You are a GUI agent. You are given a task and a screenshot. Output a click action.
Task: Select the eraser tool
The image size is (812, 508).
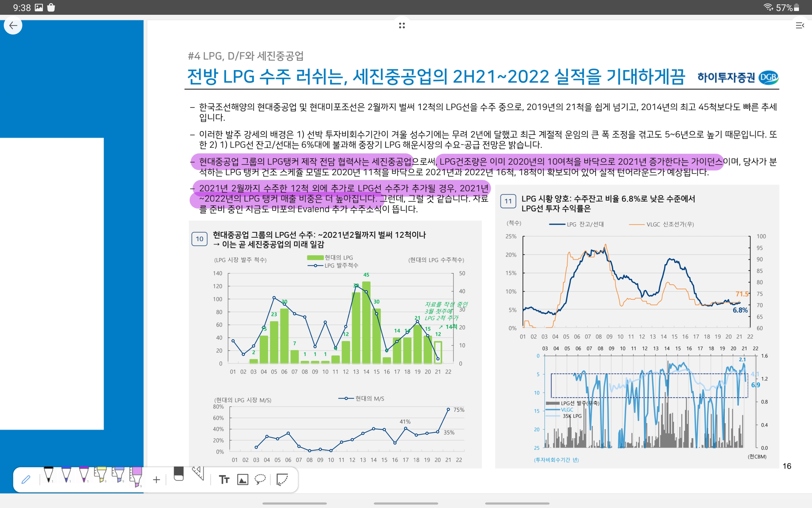(x=179, y=474)
